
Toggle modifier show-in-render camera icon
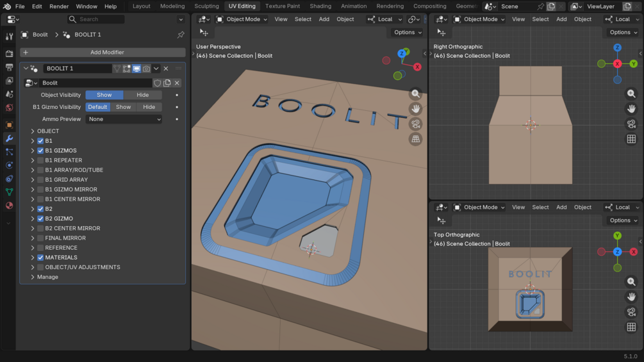coord(146,69)
